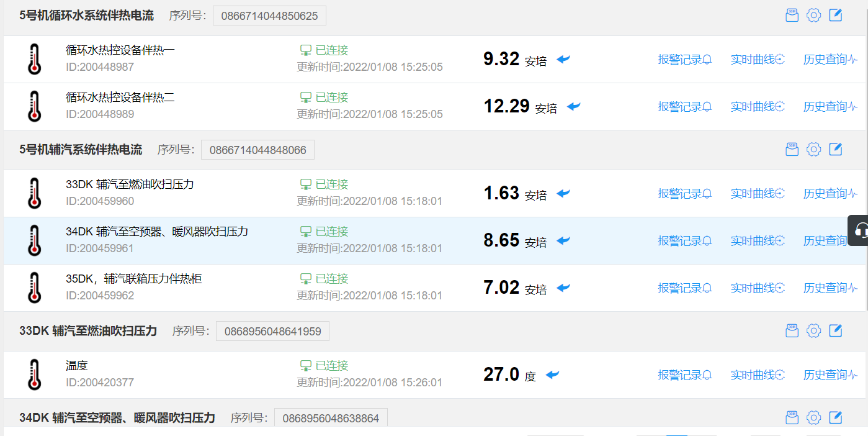Edit the 5号机循环水系统伴热电流 device group
The width and height of the screenshot is (868, 436).
[836, 15]
